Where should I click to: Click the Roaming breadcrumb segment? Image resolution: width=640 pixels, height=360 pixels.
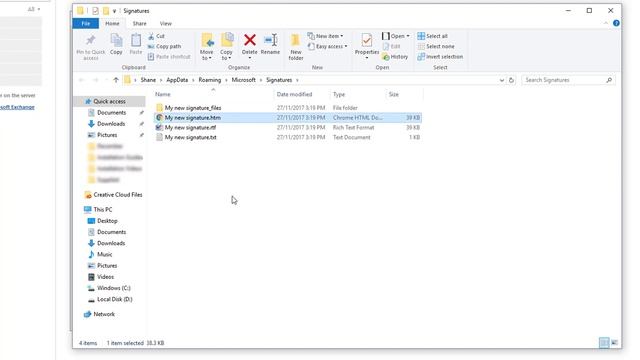click(x=209, y=80)
